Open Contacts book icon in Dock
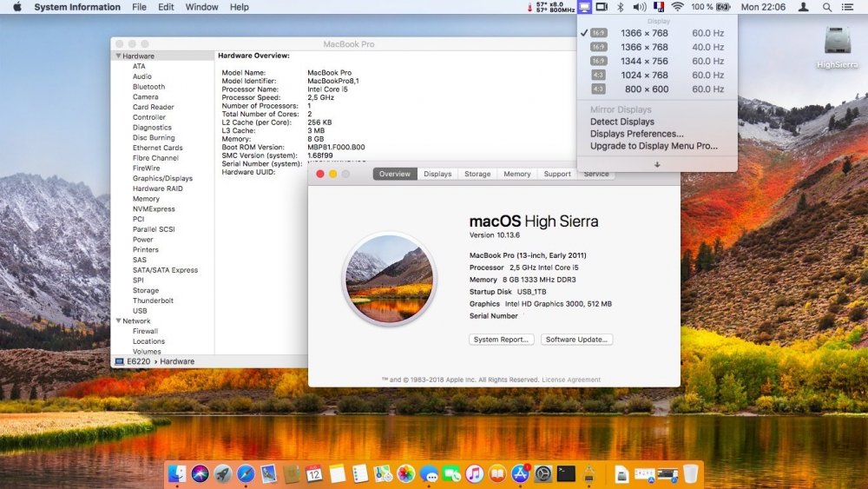Screen dimensions: 868x489 (x=291, y=474)
